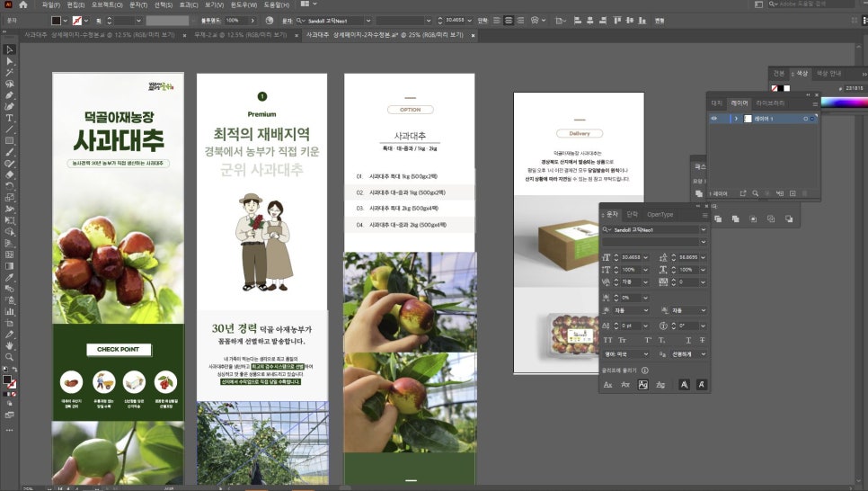Select the Eraser tool
Viewport: 868px width, 491px height.
click(9, 174)
